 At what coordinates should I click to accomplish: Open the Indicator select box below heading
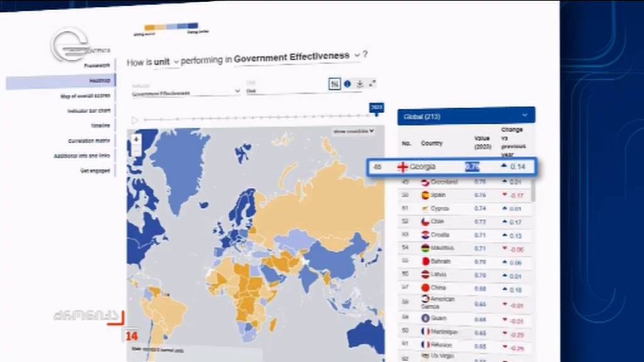coord(186,91)
